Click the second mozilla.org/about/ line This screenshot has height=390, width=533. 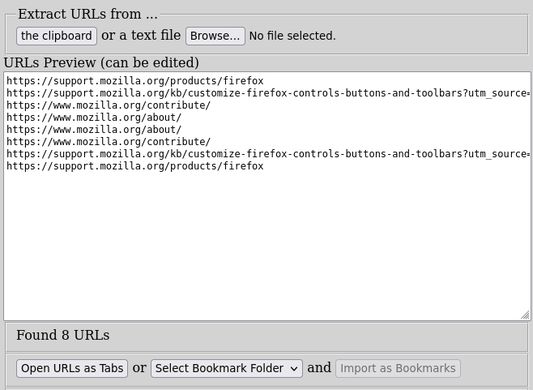[94, 130]
